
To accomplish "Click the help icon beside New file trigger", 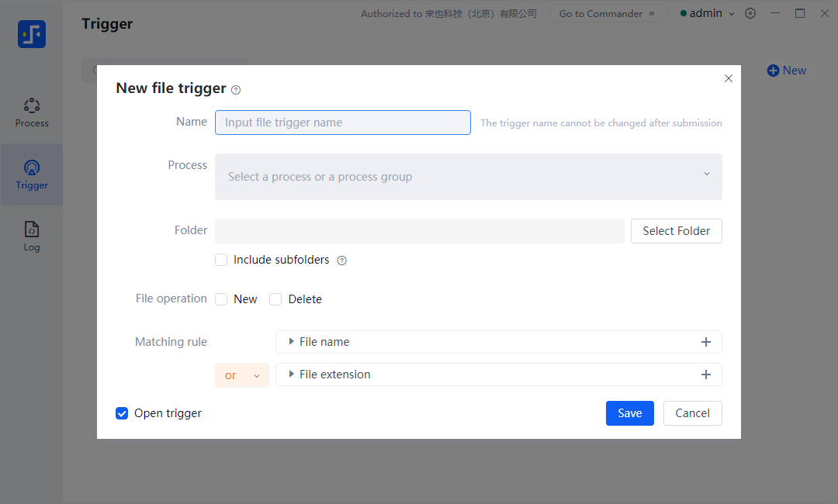I will 236,90.
